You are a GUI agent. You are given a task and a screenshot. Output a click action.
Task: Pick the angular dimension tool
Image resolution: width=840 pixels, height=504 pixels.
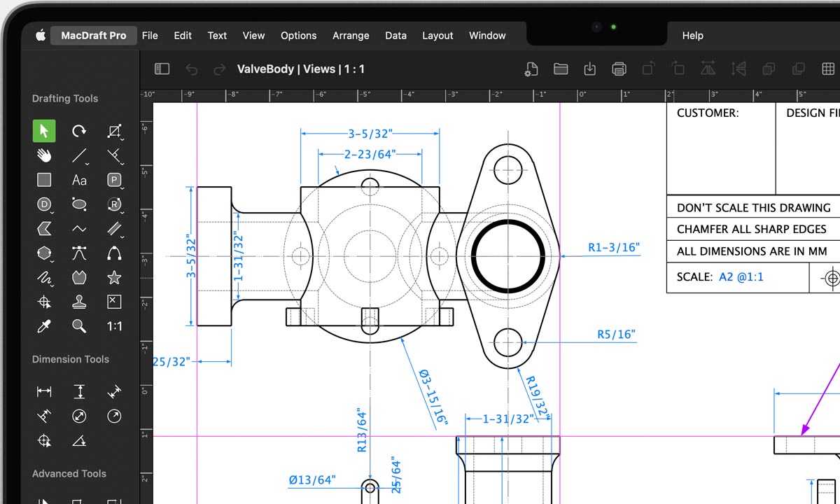[79, 441]
